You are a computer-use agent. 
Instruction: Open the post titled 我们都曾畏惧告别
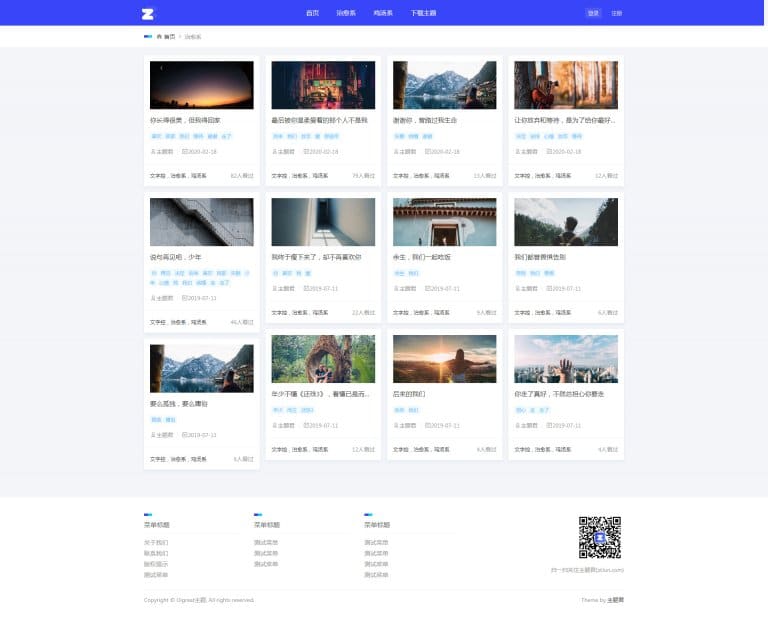[540, 257]
